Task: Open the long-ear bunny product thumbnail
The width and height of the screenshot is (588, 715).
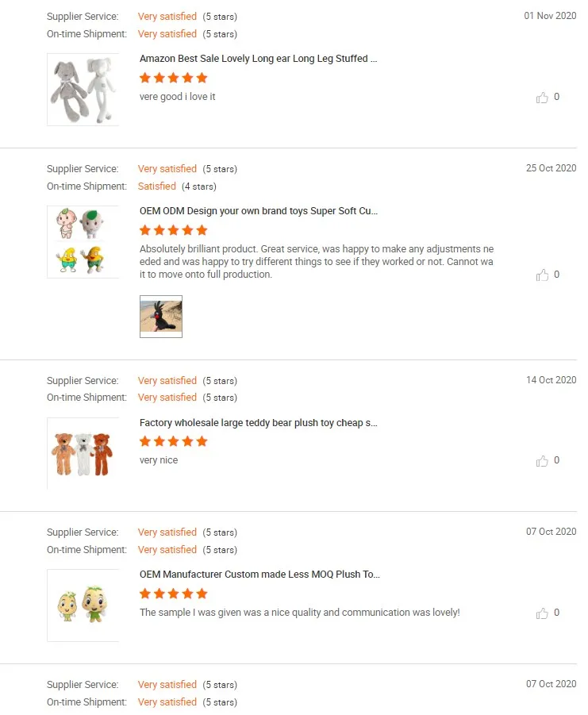Action: coord(83,90)
